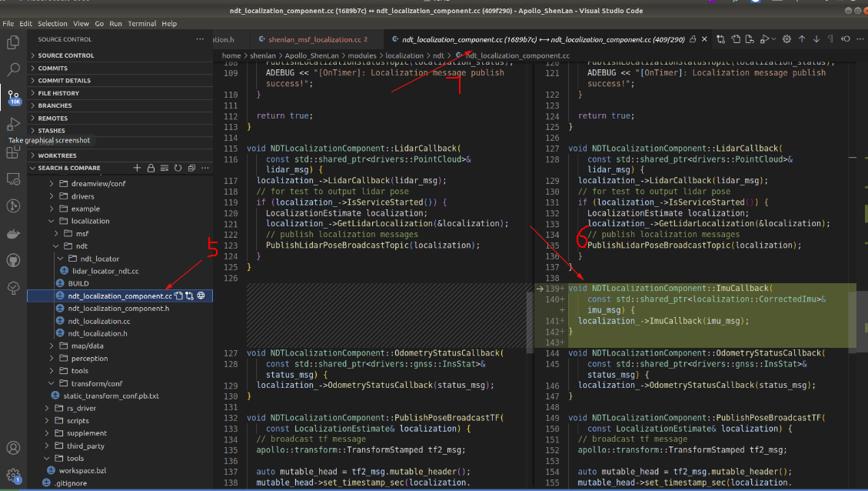Open the Explorer view in activity bar
The height and width of the screenshot is (491, 868).
click(x=13, y=42)
